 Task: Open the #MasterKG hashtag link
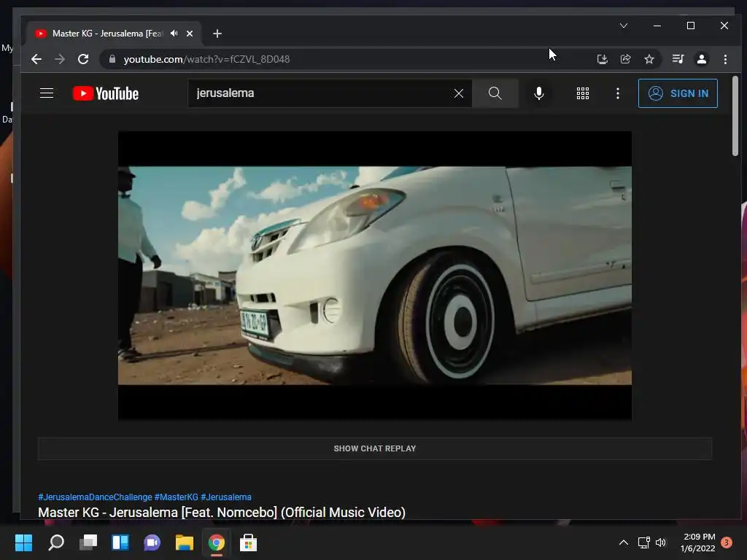click(x=177, y=497)
